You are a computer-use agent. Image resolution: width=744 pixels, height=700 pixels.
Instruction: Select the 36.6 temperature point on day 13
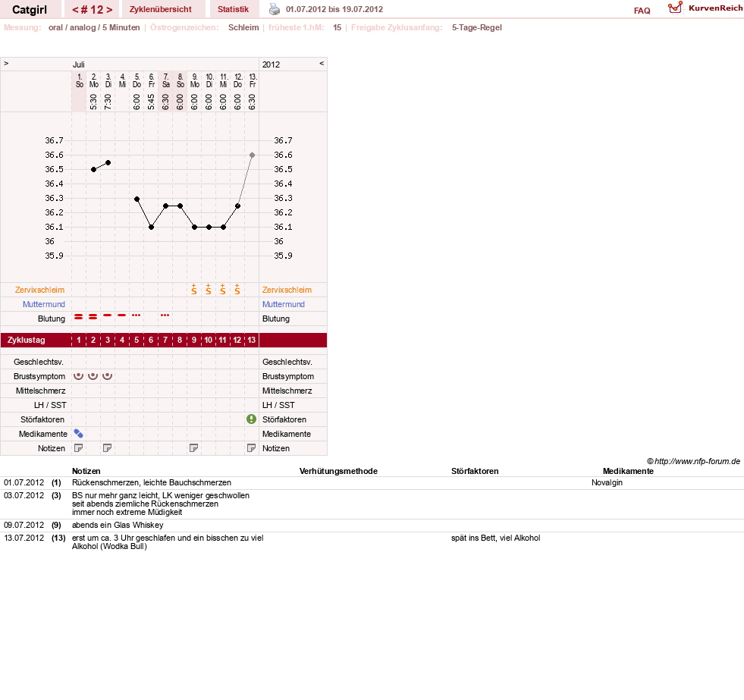(x=252, y=155)
